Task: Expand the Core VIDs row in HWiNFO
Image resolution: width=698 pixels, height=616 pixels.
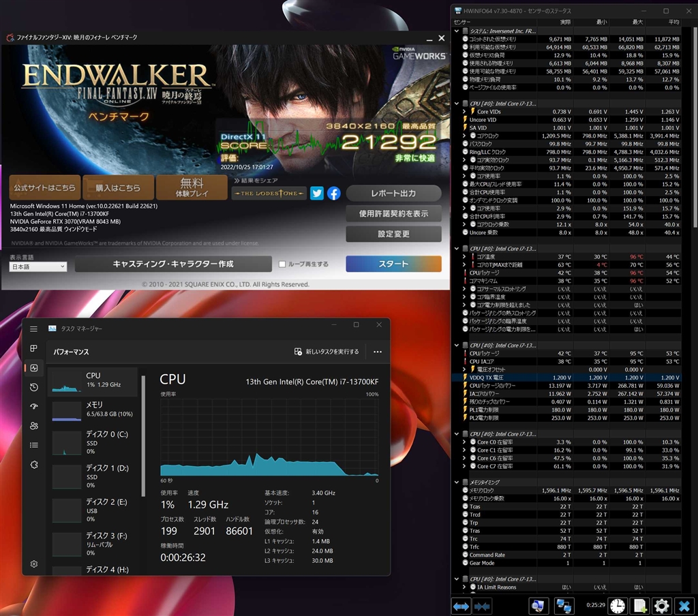Action: tap(464, 112)
